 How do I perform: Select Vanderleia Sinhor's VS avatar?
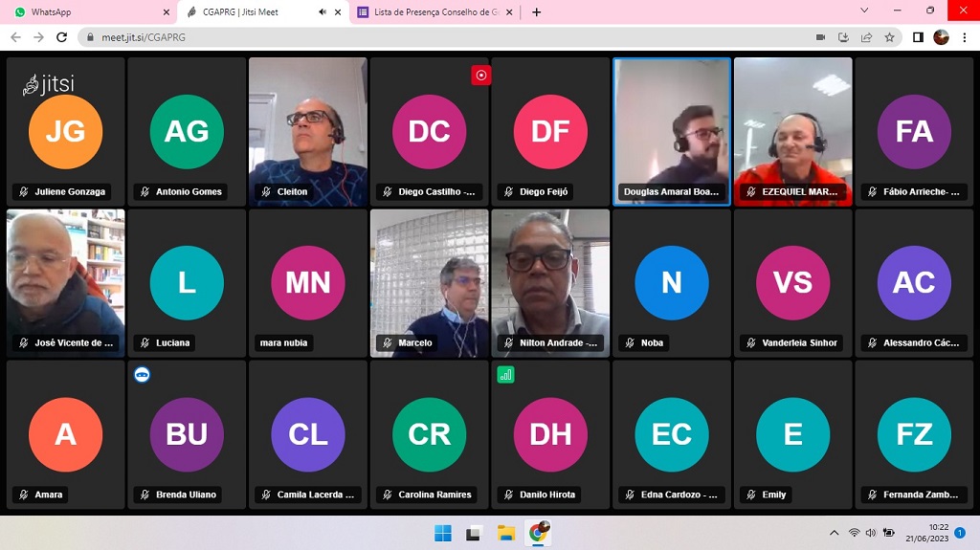pos(793,282)
